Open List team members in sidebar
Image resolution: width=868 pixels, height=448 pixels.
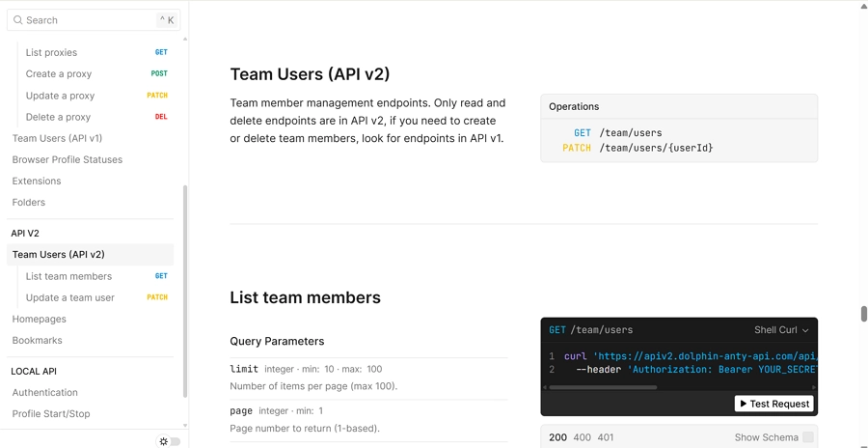pyautogui.click(x=68, y=276)
